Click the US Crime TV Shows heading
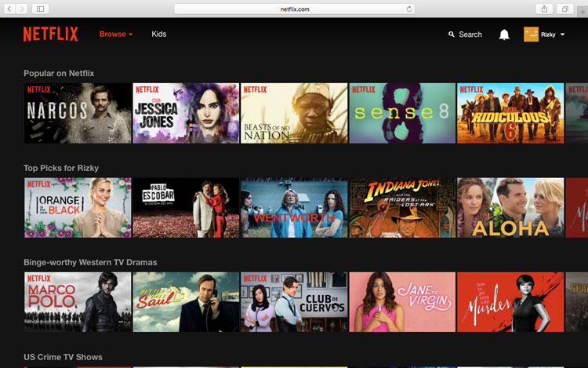588x368 pixels. coord(63,357)
